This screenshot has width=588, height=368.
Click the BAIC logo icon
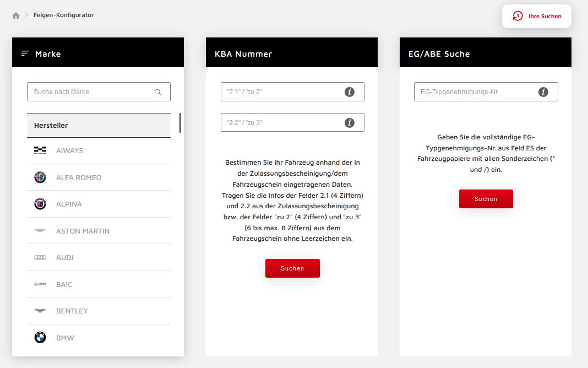40,284
